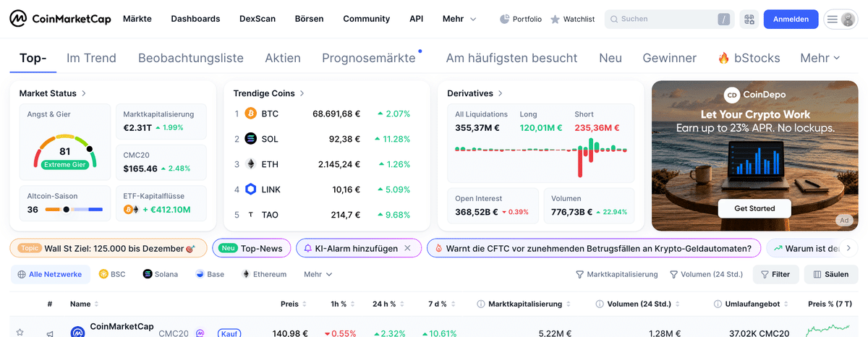868x337 pixels.
Task: Click the Ethereum ETF icon in ETF-Kapitalflüsse
Action: [135, 210]
